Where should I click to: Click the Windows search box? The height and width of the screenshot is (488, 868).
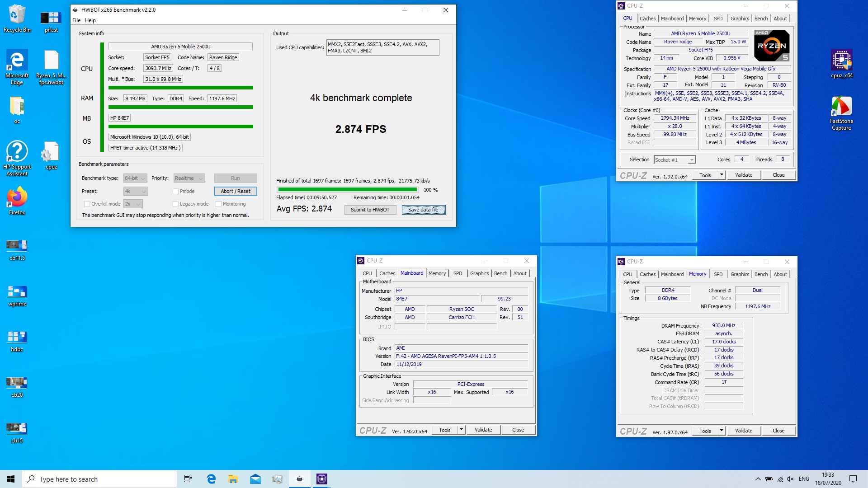pos(99,479)
